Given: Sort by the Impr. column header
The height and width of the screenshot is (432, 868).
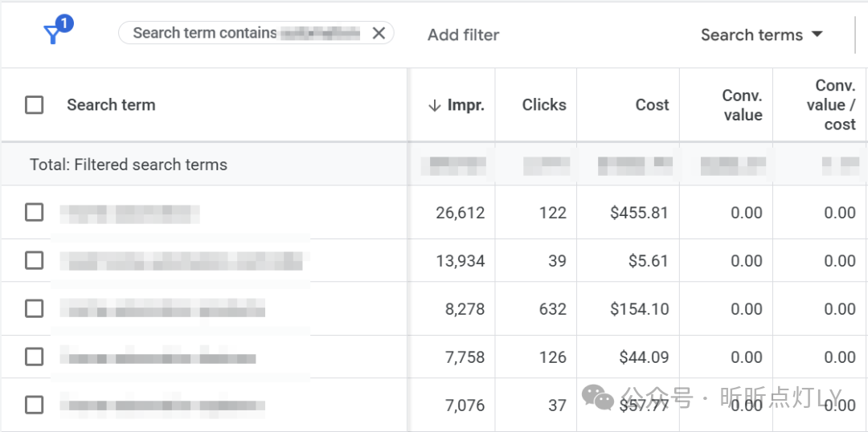Looking at the screenshot, I should [x=458, y=105].
